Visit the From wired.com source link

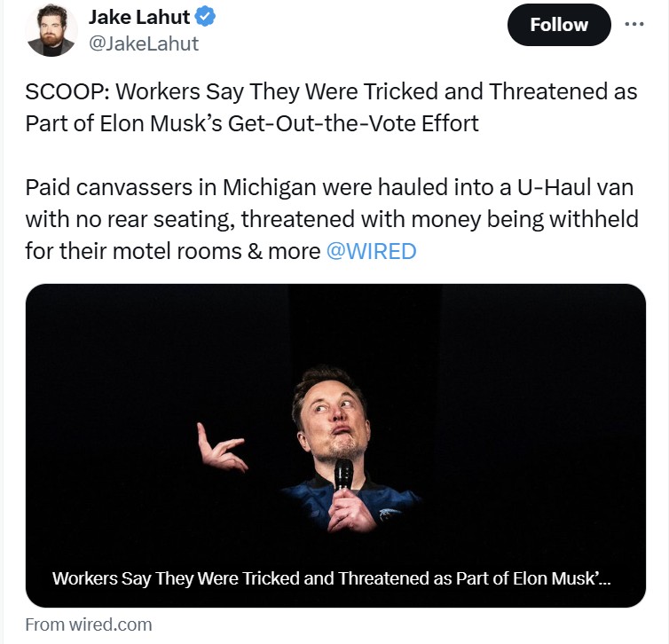[x=89, y=624]
